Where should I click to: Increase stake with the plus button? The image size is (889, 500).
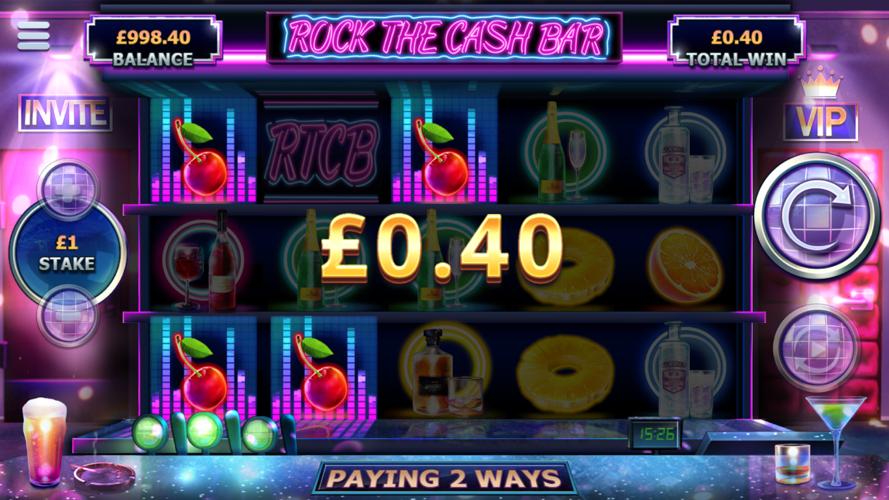(x=68, y=188)
